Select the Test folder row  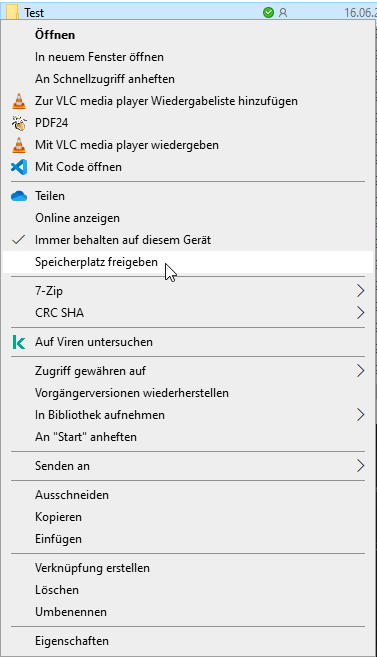188,12
